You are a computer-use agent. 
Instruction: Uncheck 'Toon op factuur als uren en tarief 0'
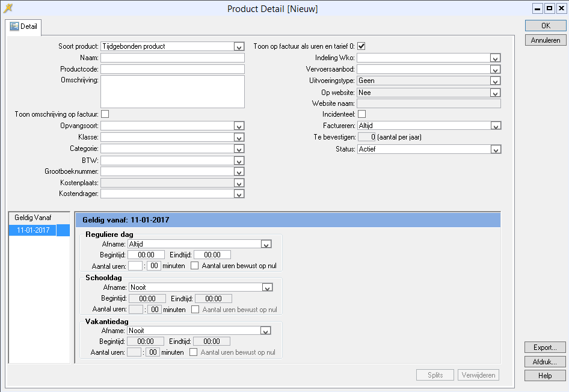pos(361,46)
